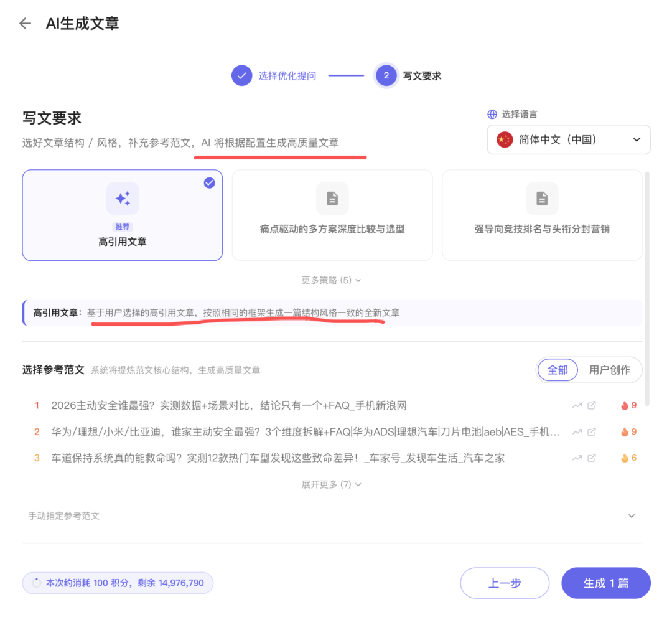672x625 pixels.
Task: Open external link icon for article 2 华为/理想/小米/比亚迪
Action: 592,431
